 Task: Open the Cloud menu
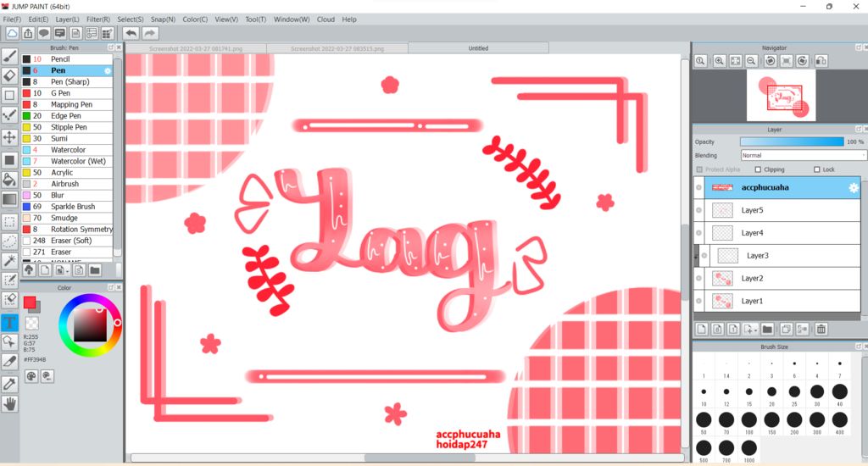click(325, 19)
